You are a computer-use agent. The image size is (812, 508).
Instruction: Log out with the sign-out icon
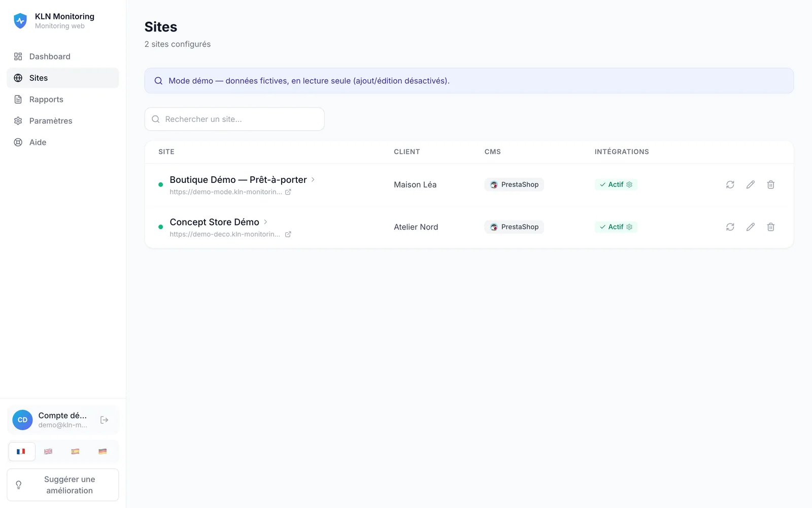(105, 420)
